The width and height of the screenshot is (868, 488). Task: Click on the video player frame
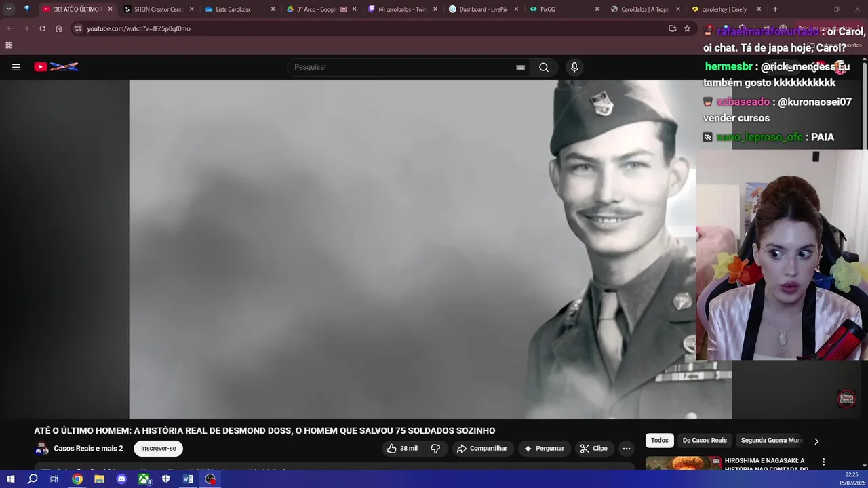point(430,249)
